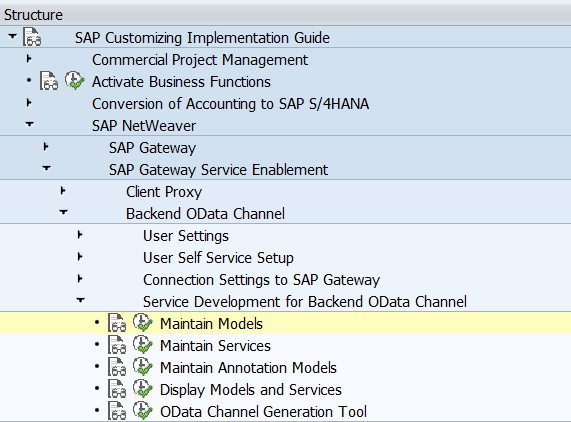Select the Connection Settings to SAP Gateway item
571x422 pixels.
(x=261, y=280)
